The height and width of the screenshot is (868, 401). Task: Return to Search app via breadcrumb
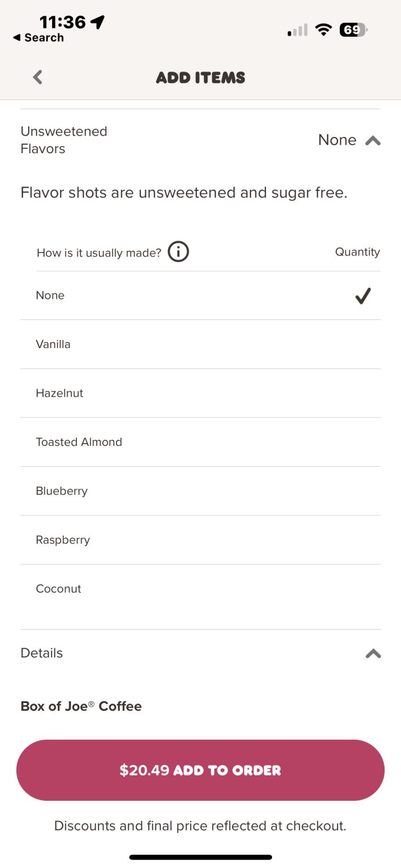38,38
